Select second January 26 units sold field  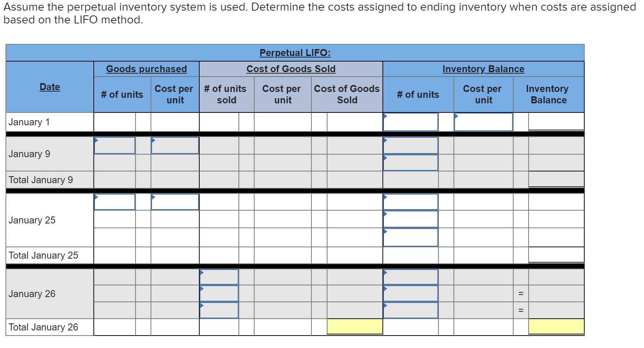[219, 293]
